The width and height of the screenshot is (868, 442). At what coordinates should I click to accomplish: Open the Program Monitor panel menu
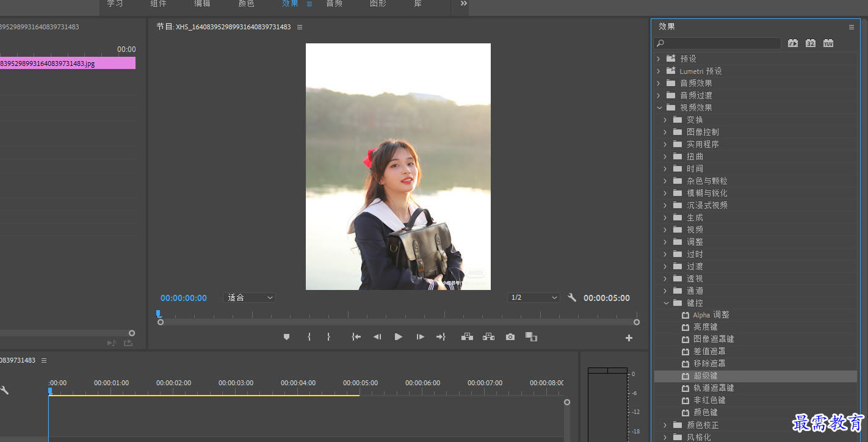pyautogui.click(x=300, y=27)
